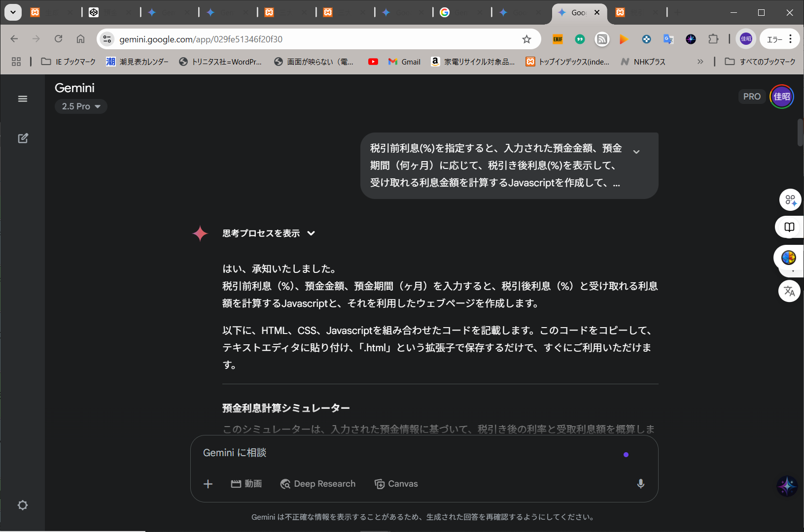Open the 佳昭 Google account avatar in Gemini
The image size is (804, 532).
click(782, 97)
